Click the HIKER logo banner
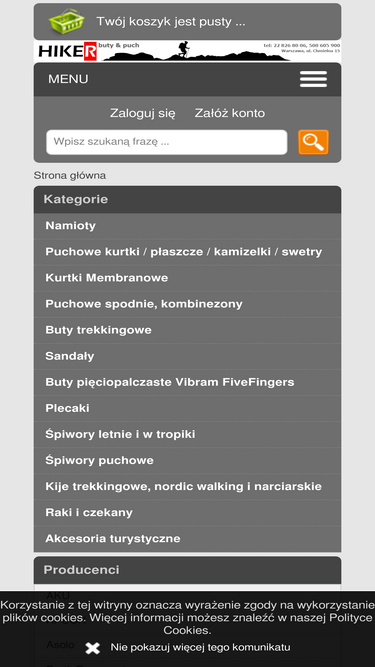Screen dimensions: 375x667 tap(188, 51)
